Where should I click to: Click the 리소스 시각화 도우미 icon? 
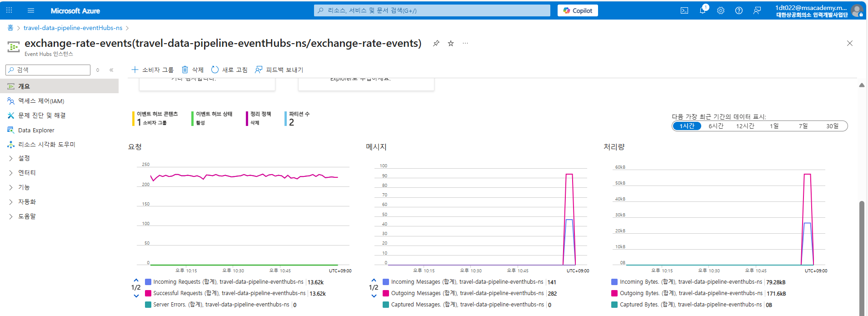(x=11, y=145)
